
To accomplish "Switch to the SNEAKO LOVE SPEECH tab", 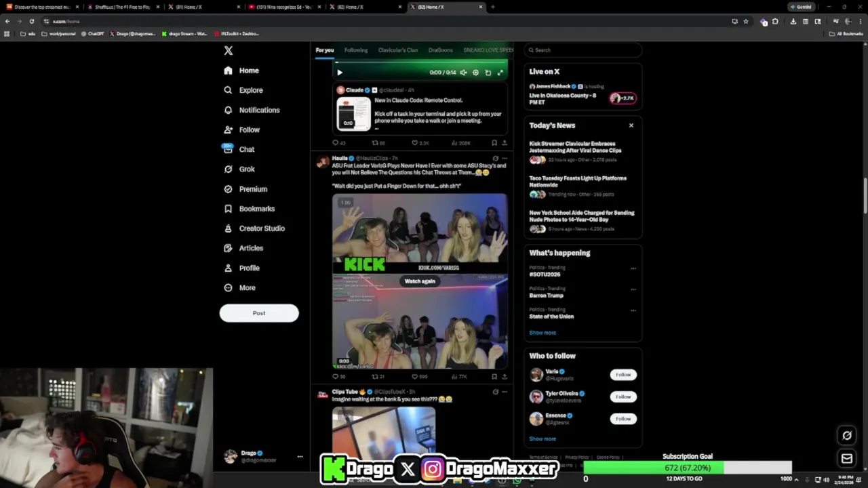I will point(488,50).
